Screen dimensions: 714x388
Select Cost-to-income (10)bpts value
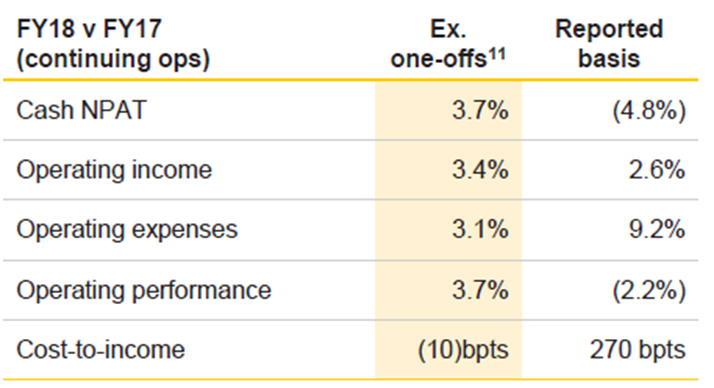[463, 351]
